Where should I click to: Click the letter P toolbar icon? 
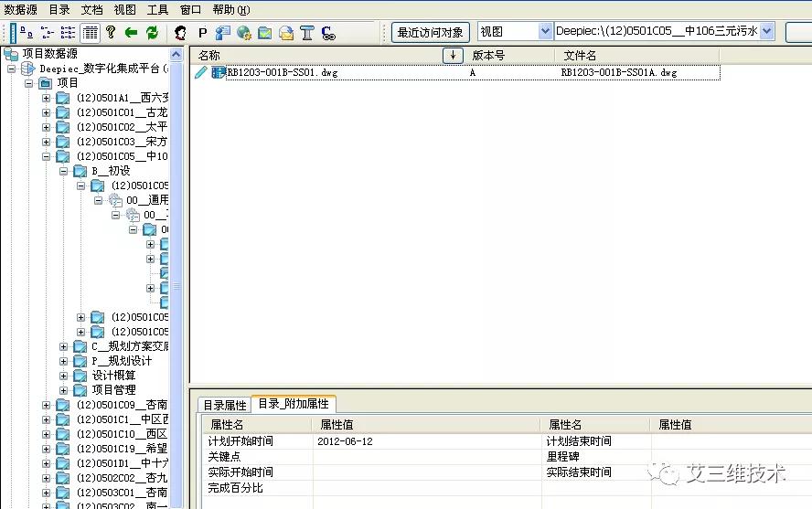click(x=202, y=32)
